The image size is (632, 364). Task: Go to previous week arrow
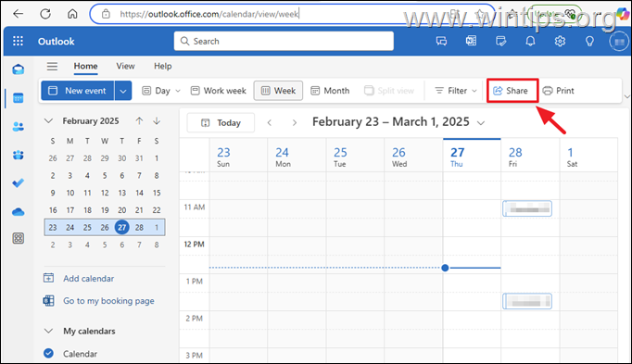[x=270, y=123]
